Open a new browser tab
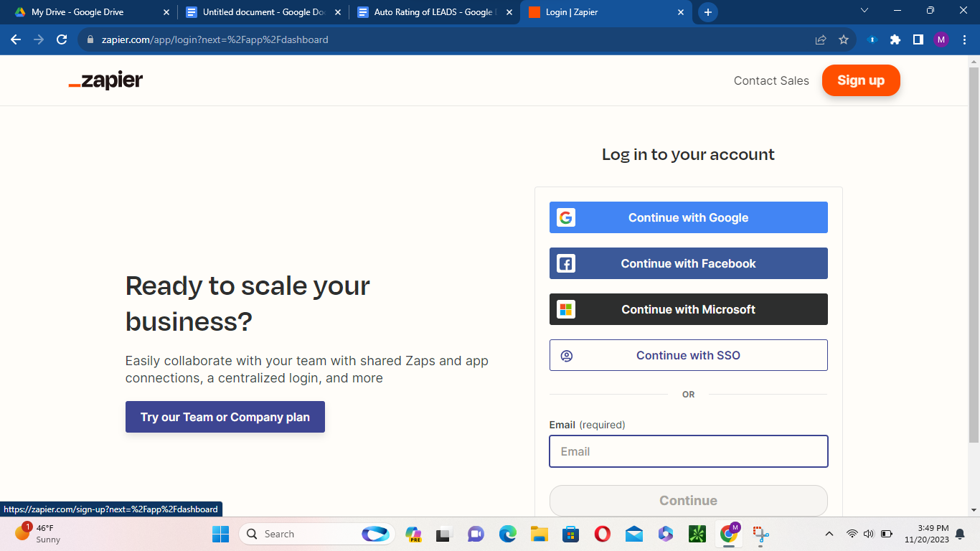The width and height of the screenshot is (980, 551). tap(708, 12)
